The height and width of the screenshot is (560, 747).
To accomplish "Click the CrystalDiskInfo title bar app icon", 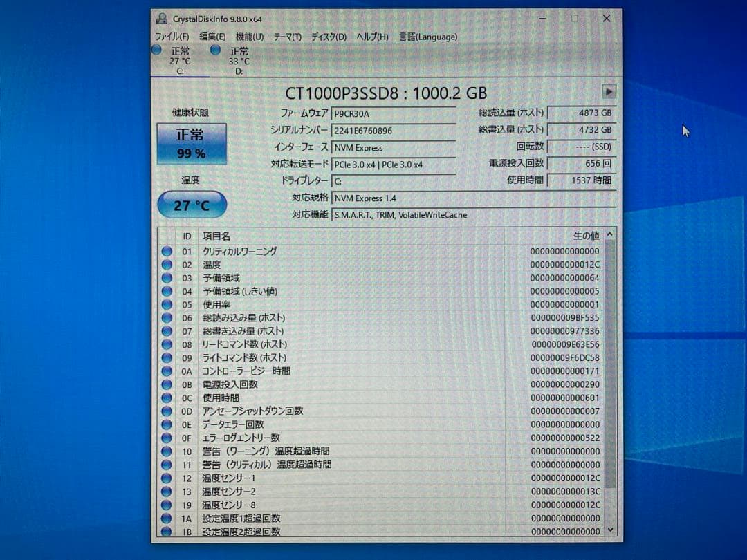I will [x=162, y=19].
